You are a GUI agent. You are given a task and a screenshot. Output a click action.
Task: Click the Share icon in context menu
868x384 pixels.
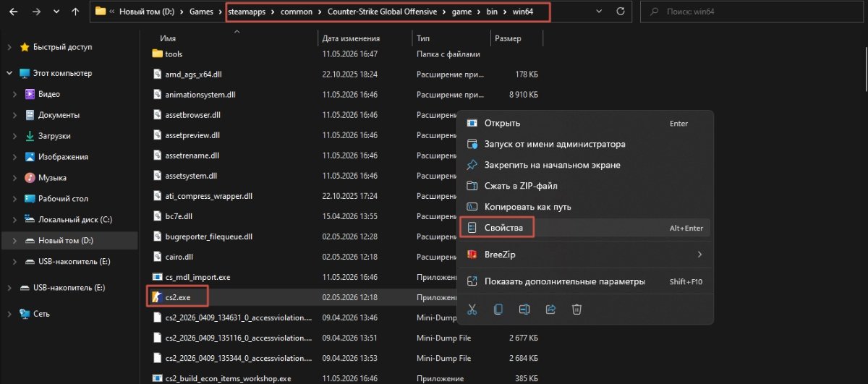(550, 309)
